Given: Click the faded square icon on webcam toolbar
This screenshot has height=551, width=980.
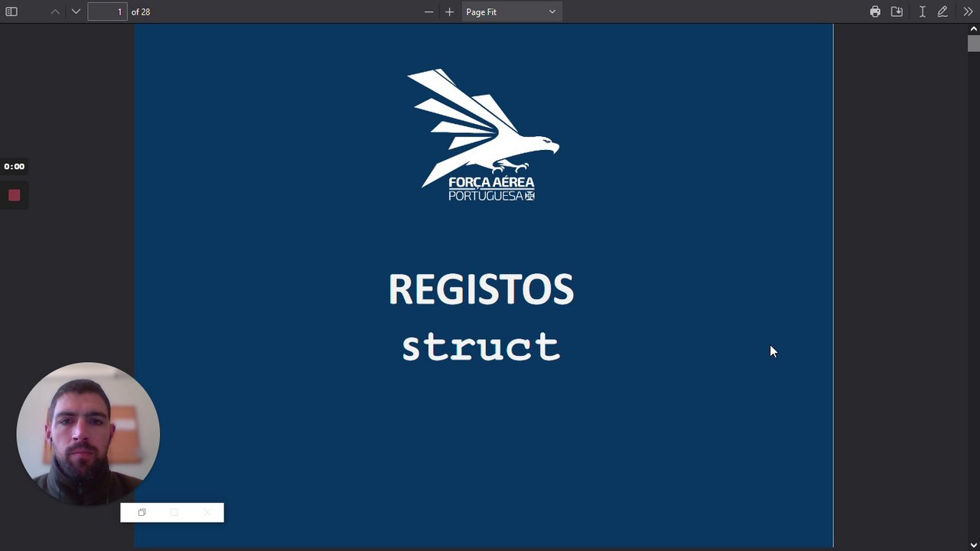Looking at the screenshot, I should [174, 513].
